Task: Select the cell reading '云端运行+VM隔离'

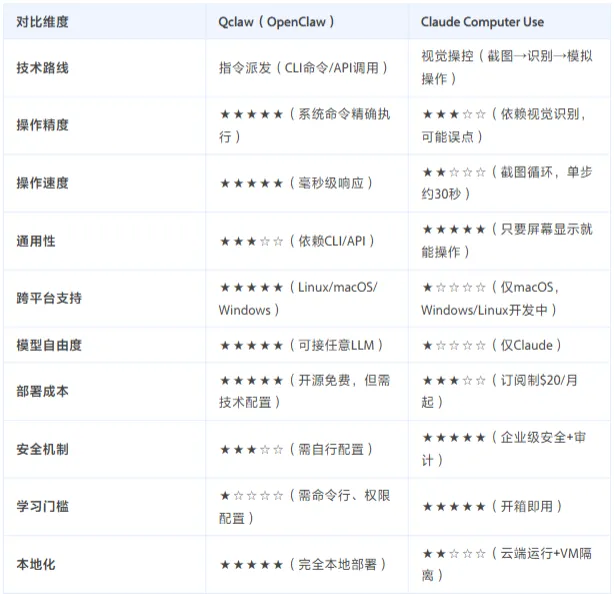Action: [507, 564]
